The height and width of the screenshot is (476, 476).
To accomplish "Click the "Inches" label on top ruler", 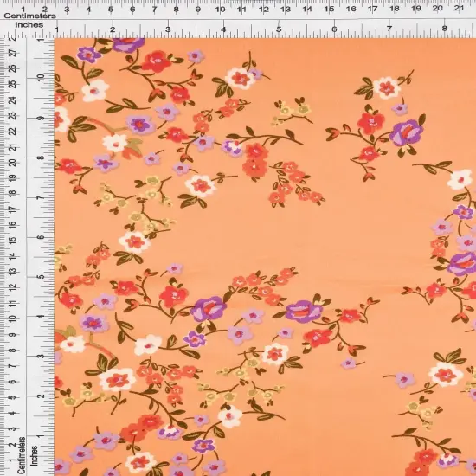I will 29,25.
